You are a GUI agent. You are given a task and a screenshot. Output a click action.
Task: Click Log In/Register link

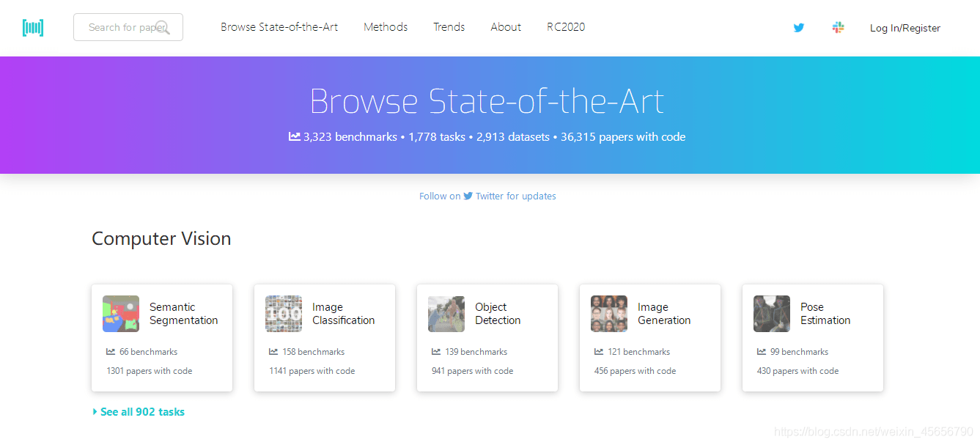coord(905,28)
